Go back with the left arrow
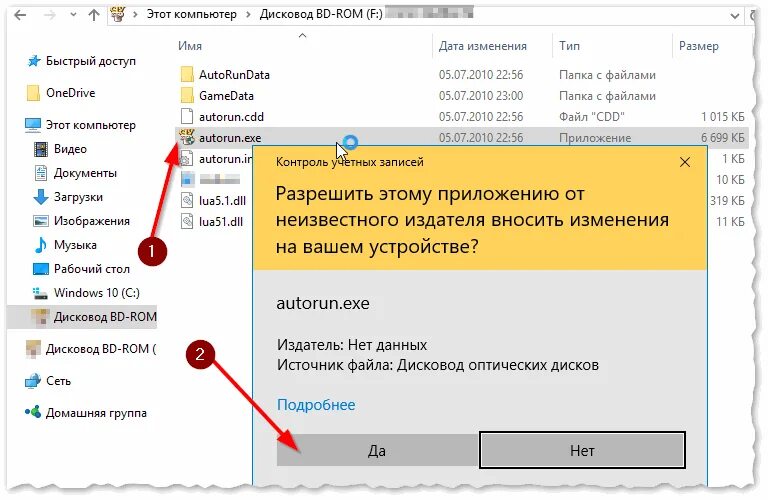This screenshot has width=768, height=500. click(20, 15)
